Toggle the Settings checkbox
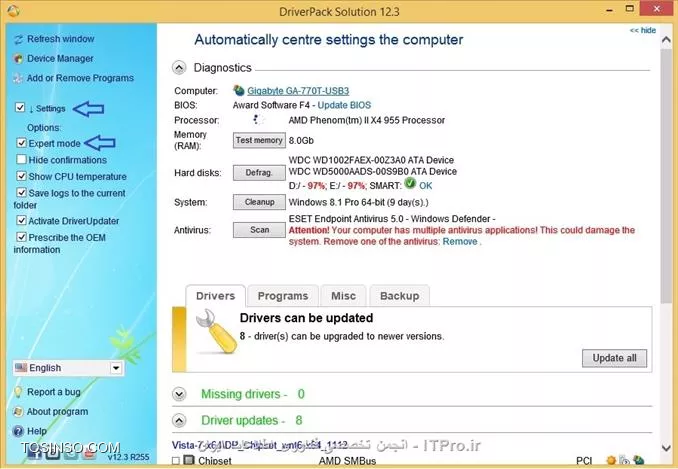Image resolution: width=678 pixels, height=469 pixels. click(20, 107)
